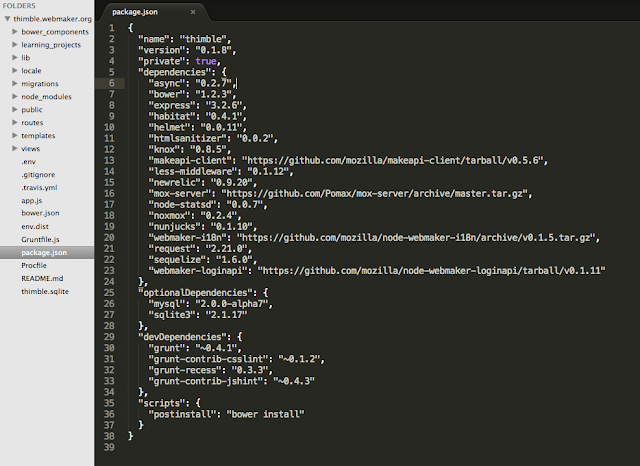Screen dimensions: 640x466
Task: Select the migrations folder label
Action: pyautogui.click(x=40, y=84)
